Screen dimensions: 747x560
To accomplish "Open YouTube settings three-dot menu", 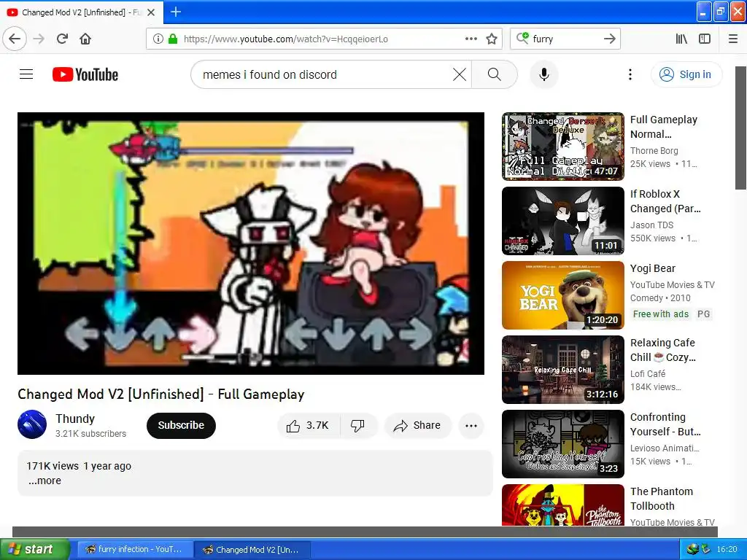I will [630, 75].
